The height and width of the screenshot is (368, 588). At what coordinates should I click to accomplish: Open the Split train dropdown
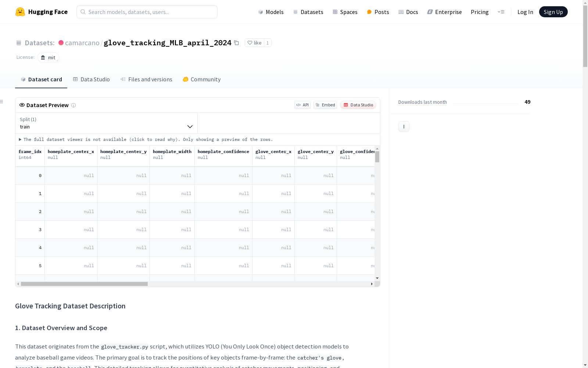tap(106, 123)
